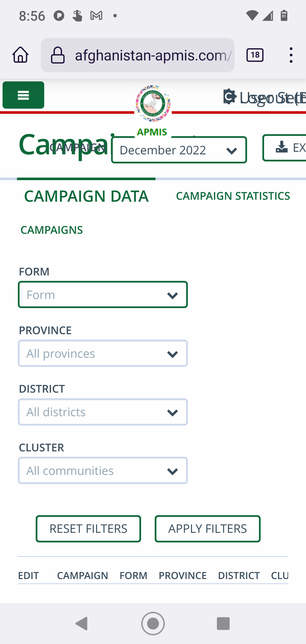The width and height of the screenshot is (306, 644).
Task: Click the user settings gear icon
Action: point(229,97)
